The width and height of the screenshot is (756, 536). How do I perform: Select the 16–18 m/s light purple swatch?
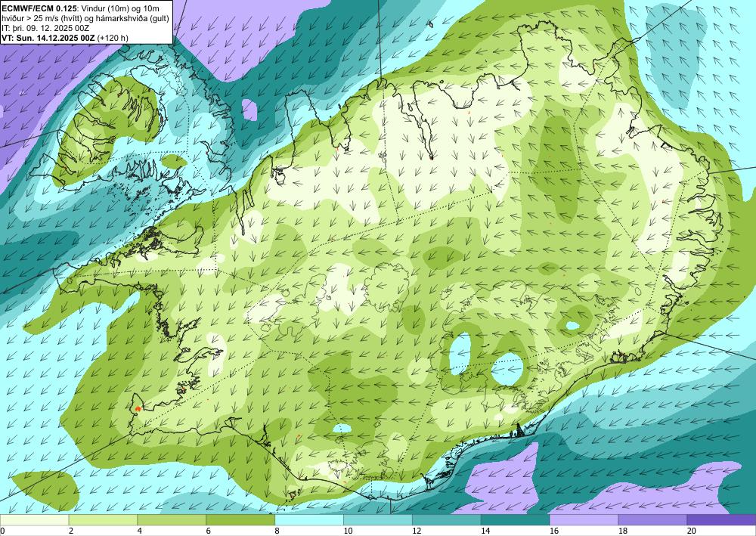tap(584, 520)
